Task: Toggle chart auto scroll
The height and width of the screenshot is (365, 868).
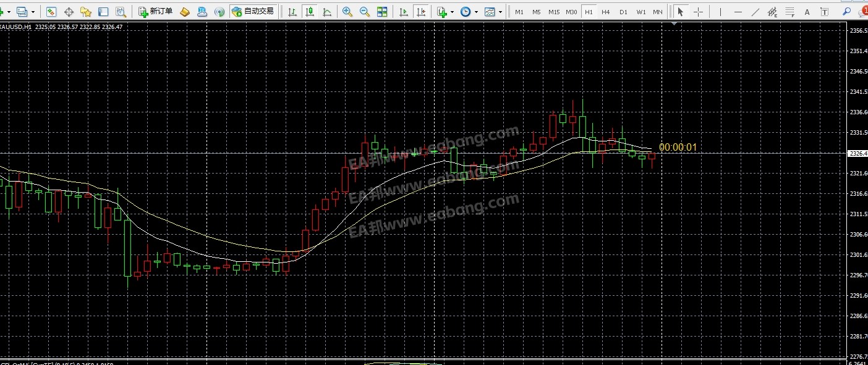Action: point(404,12)
